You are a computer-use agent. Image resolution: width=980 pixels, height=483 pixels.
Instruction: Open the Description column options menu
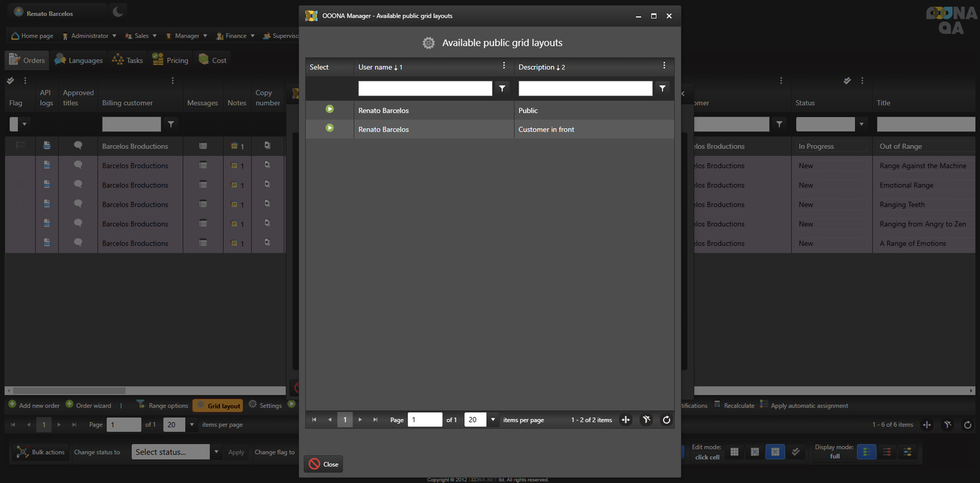pyautogui.click(x=664, y=66)
